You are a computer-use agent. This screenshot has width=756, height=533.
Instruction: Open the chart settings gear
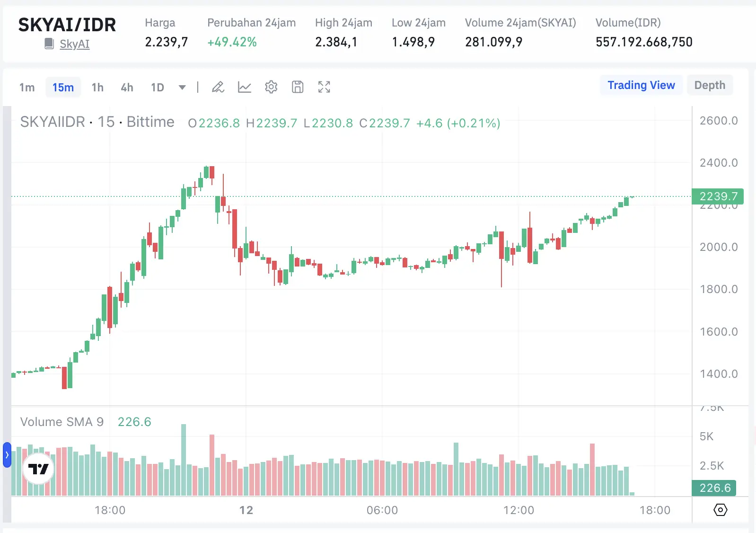[271, 87]
